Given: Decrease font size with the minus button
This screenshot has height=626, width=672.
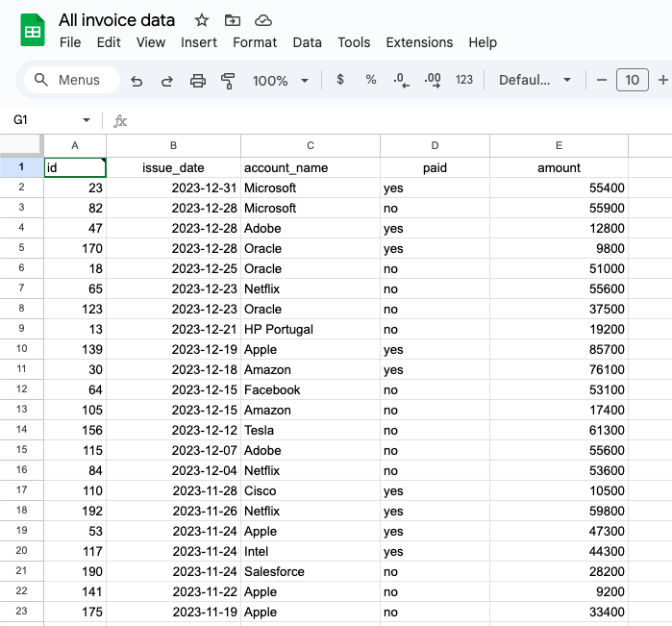Looking at the screenshot, I should (x=601, y=80).
